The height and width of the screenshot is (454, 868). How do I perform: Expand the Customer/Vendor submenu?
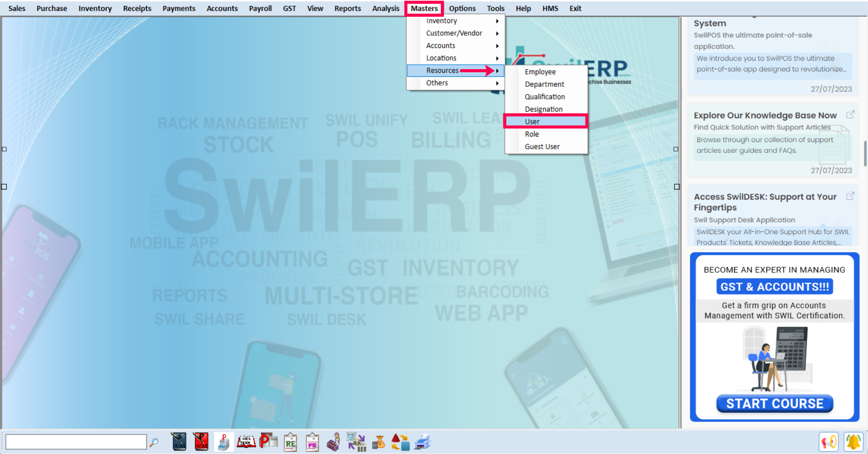[456, 33]
